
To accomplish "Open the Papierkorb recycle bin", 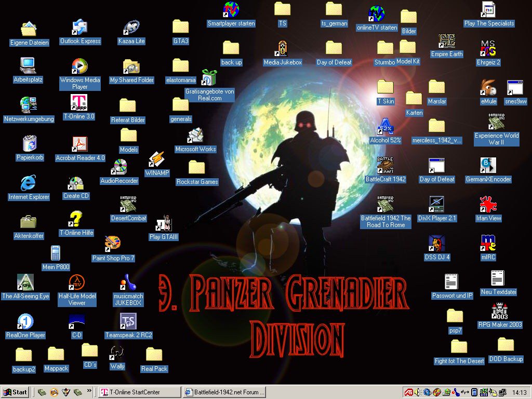I will [30, 143].
